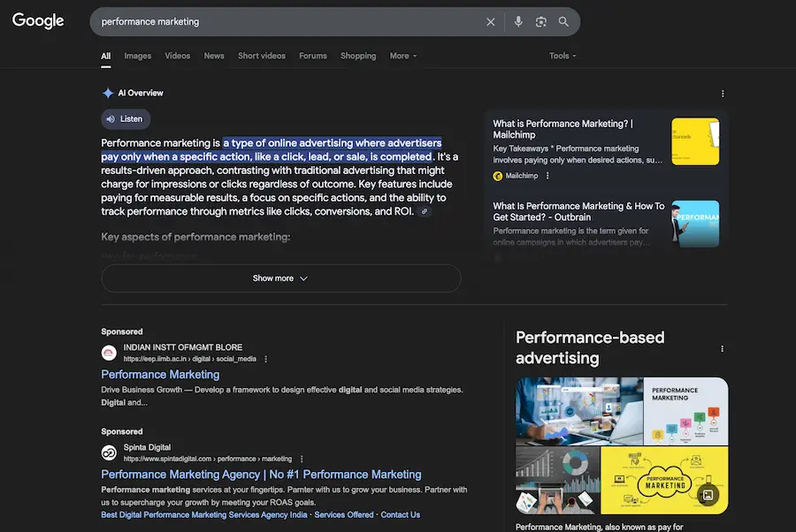Click the Indian Instt Ofmgmt Blore favicon
Image resolution: width=796 pixels, height=532 pixels.
[x=109, y=353]
